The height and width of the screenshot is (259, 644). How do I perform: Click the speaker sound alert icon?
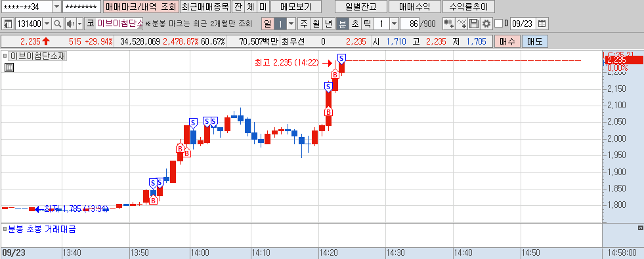coord(71,24)
